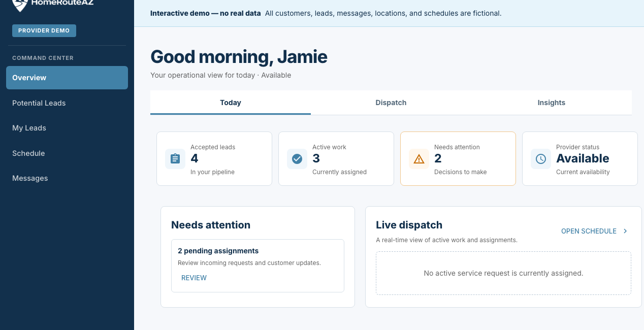Click the HomeRouteAZ brand name
Viewport: 644px width, 330px height.
coord(62,3)
